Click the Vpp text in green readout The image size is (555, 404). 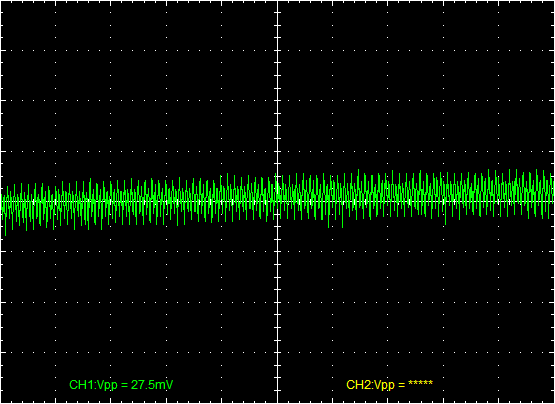(108, 385)
